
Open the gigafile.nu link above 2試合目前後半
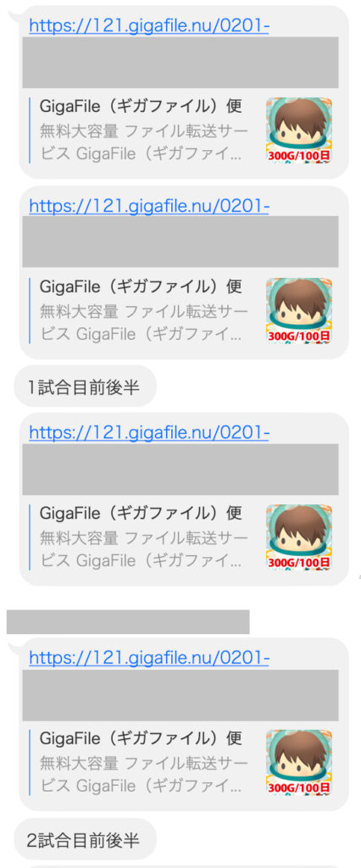click(149, 658)
